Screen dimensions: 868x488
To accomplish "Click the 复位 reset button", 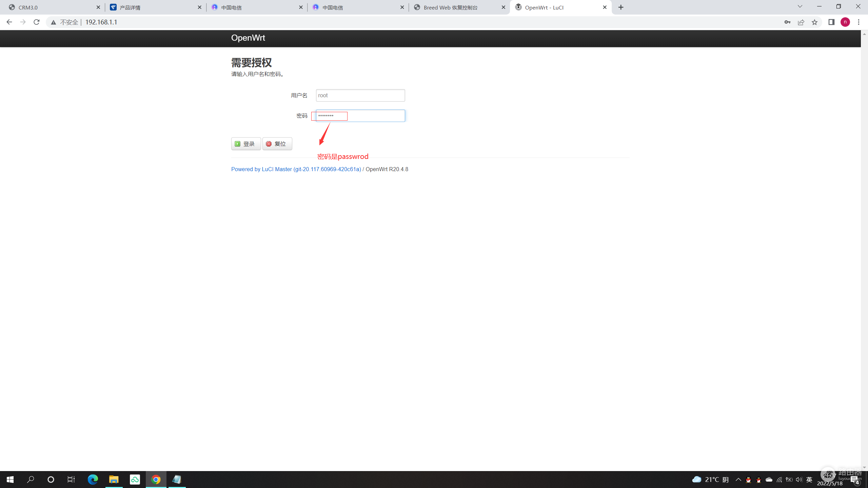I will click(x=277, y=144).
